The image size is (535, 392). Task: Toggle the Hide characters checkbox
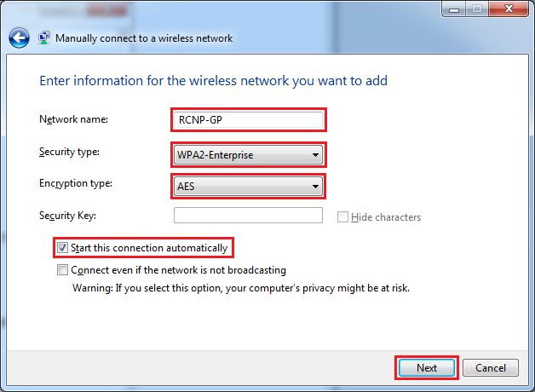pos(342,217)
